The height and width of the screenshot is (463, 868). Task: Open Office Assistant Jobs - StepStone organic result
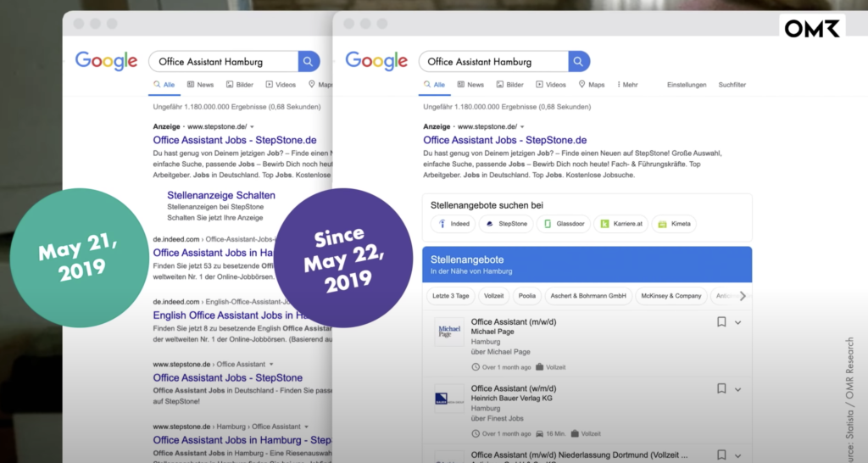click(227, 377)
